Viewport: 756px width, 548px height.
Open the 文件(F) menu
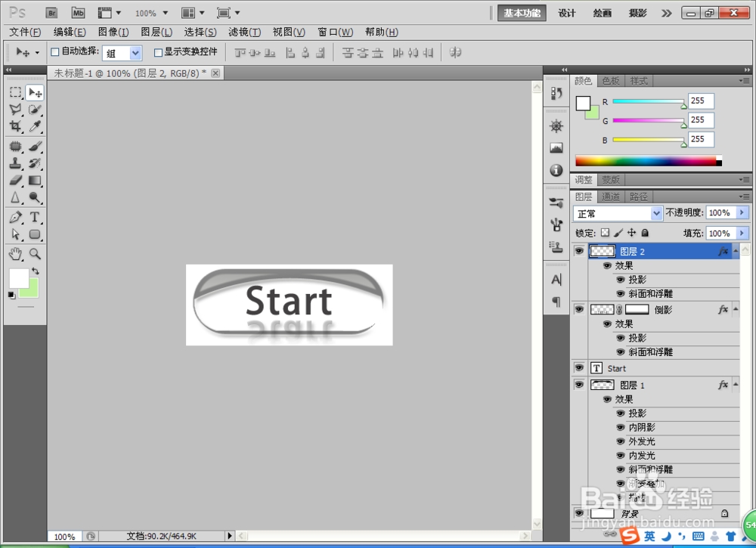25,33
